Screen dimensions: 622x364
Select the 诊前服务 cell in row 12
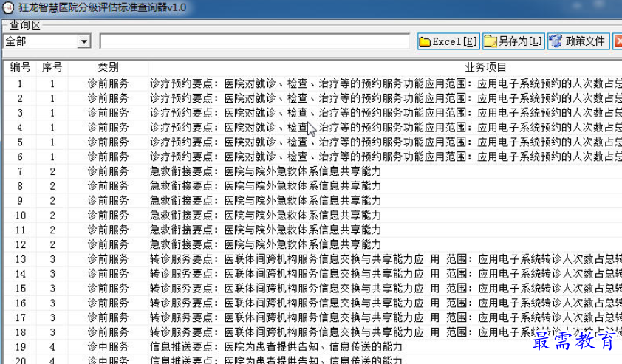point(108,244)
